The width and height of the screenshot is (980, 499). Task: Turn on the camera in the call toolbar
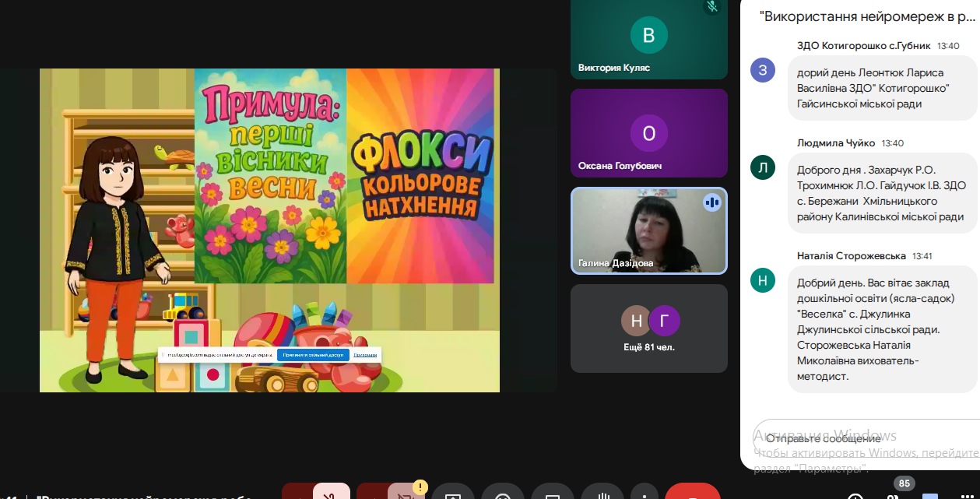coord(406,492)
